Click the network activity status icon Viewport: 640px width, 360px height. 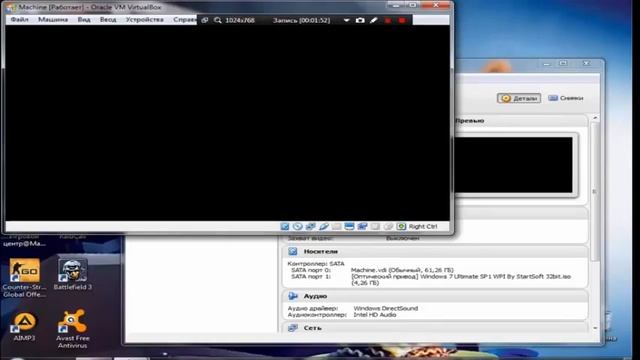[x=311, y=226]
